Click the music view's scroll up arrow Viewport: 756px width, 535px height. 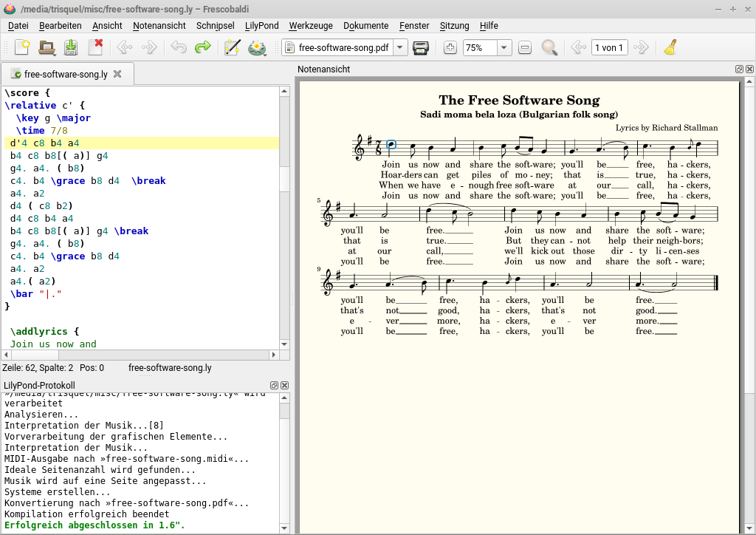[750, 82]
